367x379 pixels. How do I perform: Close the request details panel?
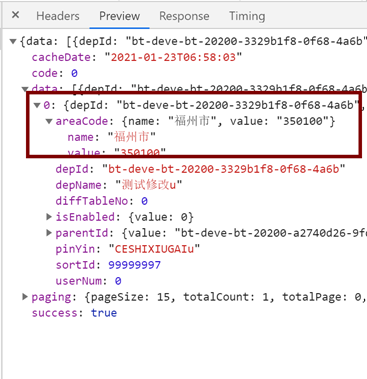pos(15,15)
